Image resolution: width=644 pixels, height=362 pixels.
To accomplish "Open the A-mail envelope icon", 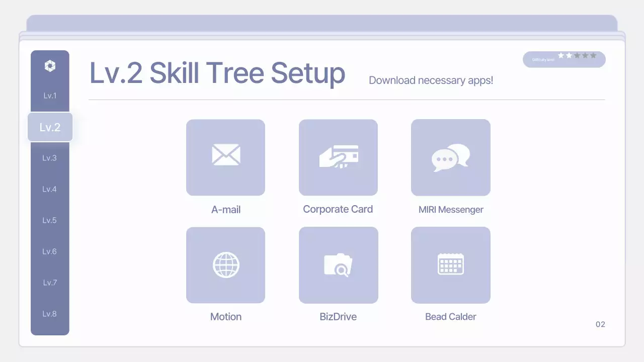I will [225, 156].
